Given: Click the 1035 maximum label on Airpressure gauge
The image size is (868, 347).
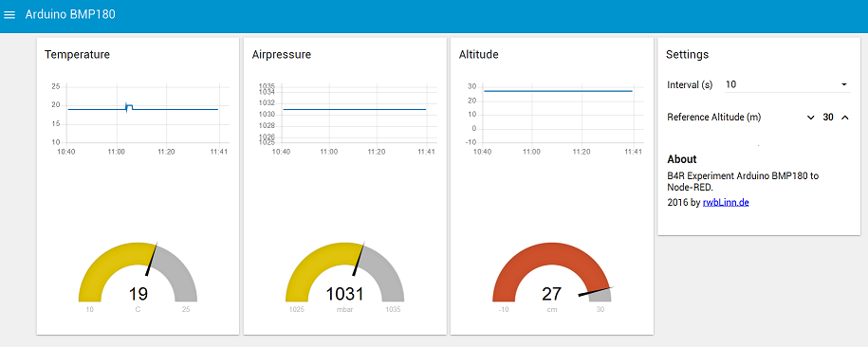Looking at the screenshot, I should pos(393,310).
